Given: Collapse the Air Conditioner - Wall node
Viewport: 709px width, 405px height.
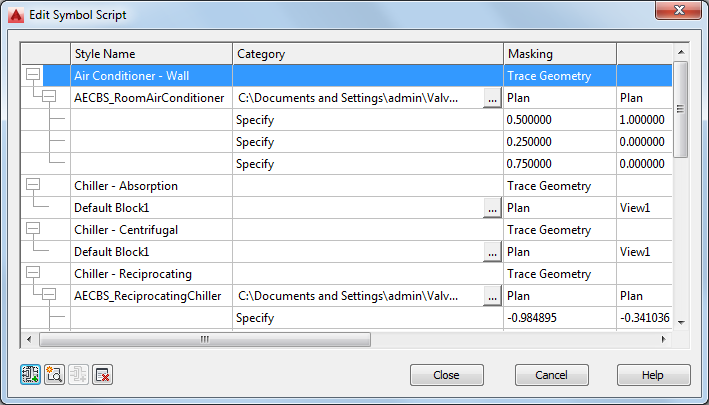Looking at the screenshot, I should (33, 74).
